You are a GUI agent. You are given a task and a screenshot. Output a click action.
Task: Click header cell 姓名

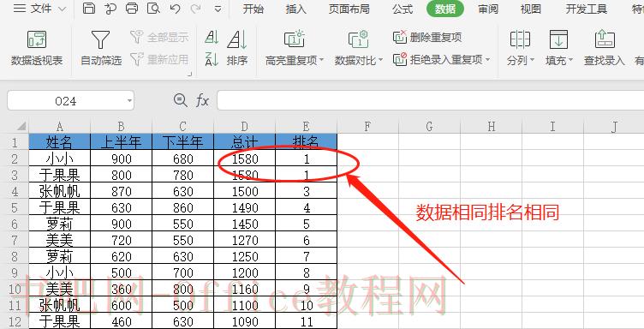pos(60,141)
